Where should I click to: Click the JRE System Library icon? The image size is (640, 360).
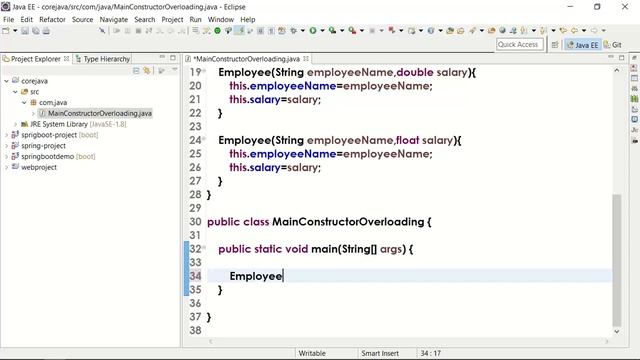click(24, 124)
